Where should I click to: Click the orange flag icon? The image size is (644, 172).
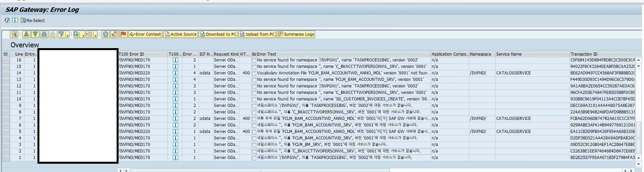123,34
